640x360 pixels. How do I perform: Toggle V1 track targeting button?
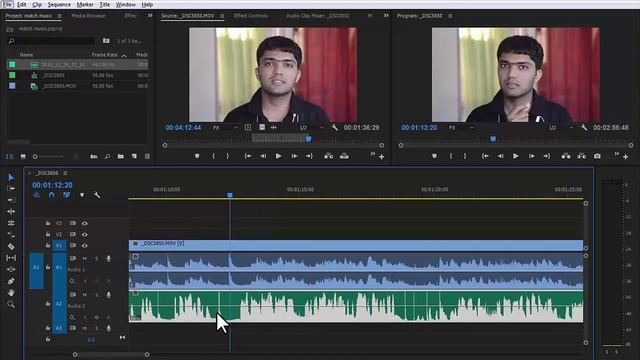59,245
